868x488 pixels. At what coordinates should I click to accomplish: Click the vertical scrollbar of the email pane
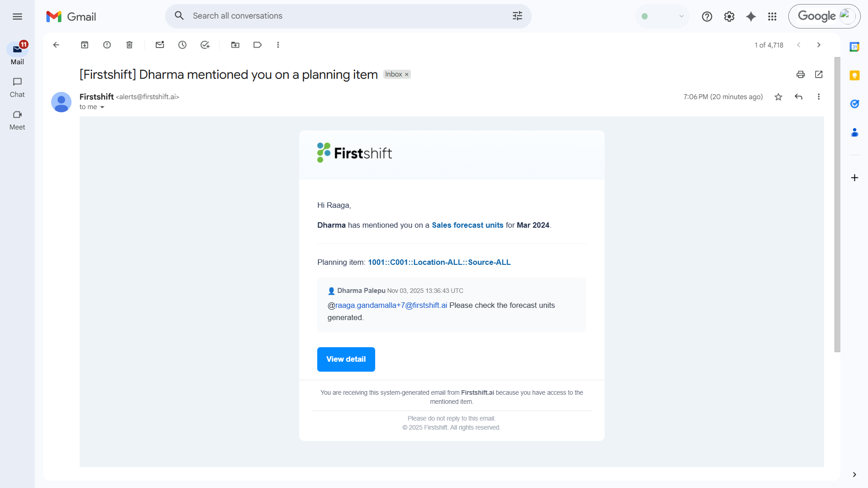(x=837, y=205)
